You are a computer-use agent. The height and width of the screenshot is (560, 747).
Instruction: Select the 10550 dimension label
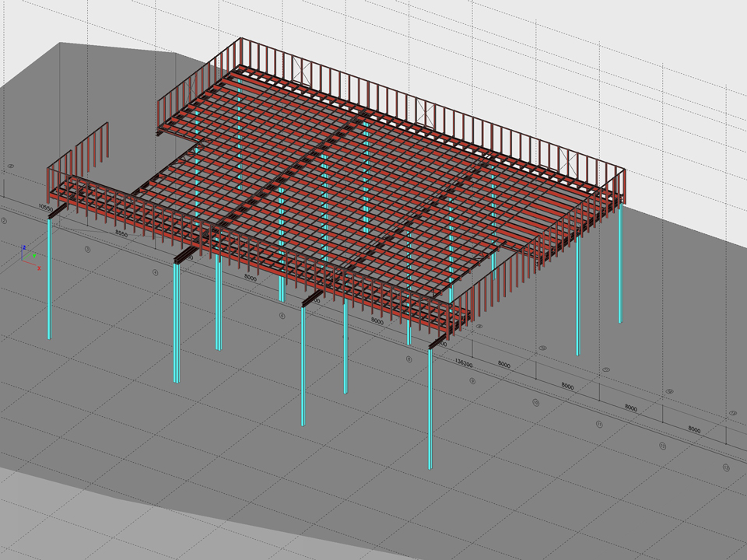(44, 208)
